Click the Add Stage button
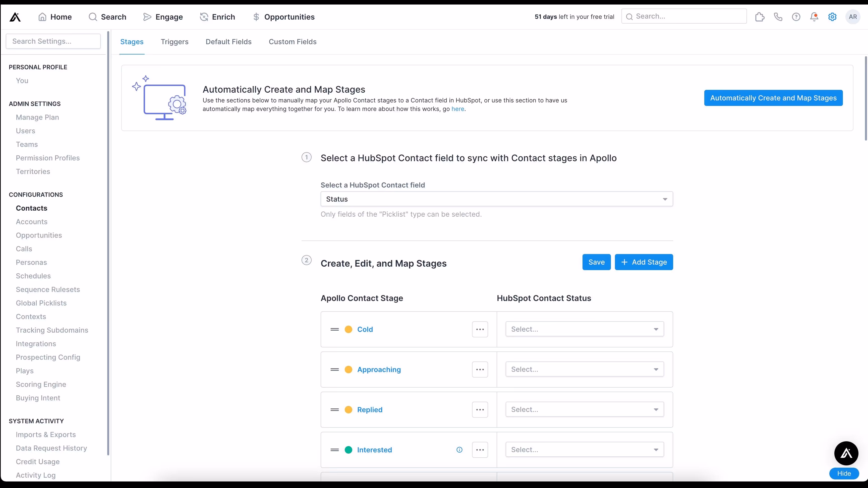 644,262
